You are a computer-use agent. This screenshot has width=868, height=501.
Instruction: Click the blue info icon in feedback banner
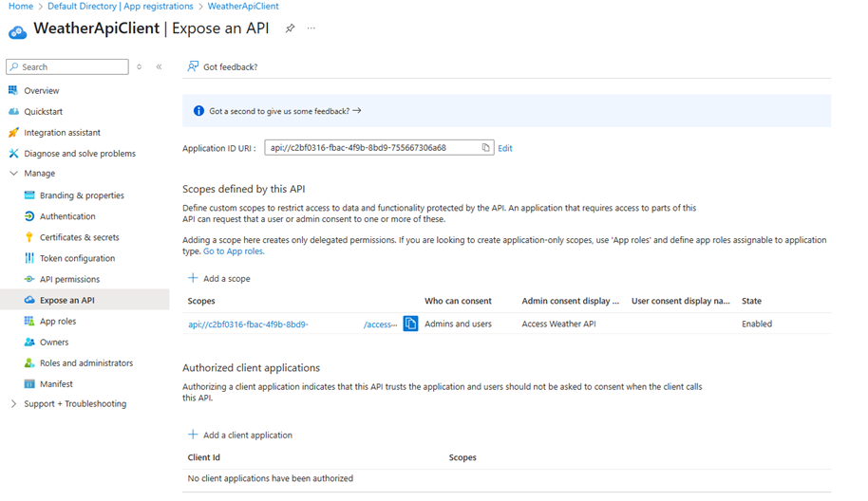198,111
